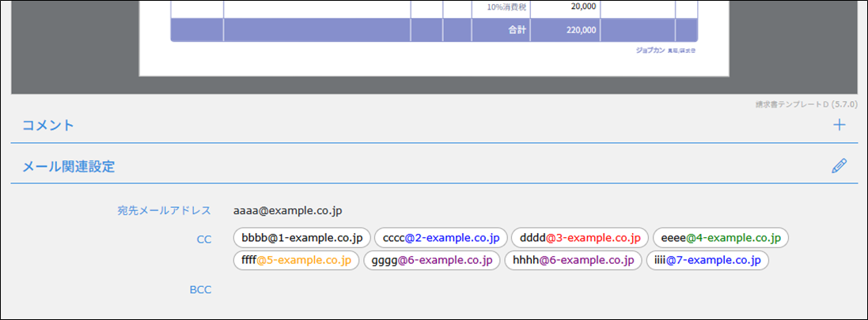
Task: Open the コメント section header
Action: pos(48,125)
